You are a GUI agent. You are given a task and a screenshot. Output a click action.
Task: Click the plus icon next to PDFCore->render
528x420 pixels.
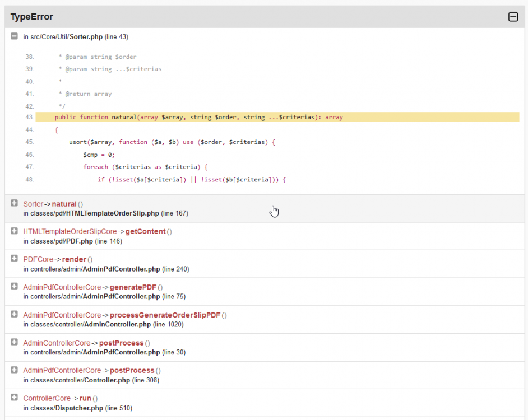14,259
